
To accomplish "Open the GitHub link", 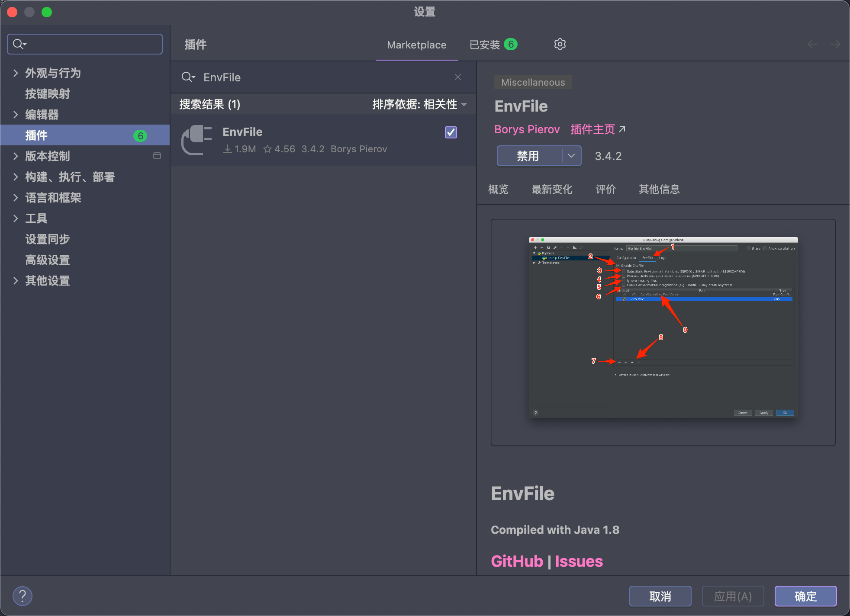I will pyautogui.click(x=517, y=561).
